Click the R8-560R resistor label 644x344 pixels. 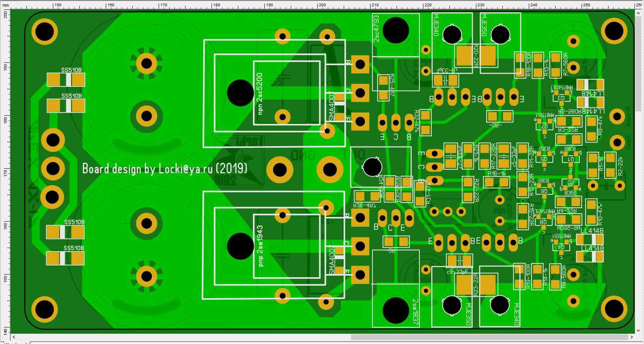[x=564, y=277]
